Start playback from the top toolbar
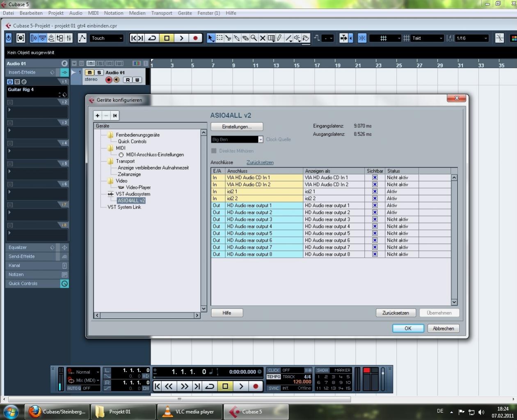The width and height of the screenshot is (517, 420). pyautogui.click(x=181, y=38)
